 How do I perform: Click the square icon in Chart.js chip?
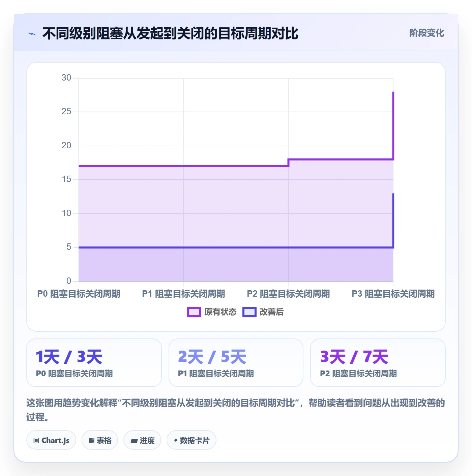tap(36, 441)
